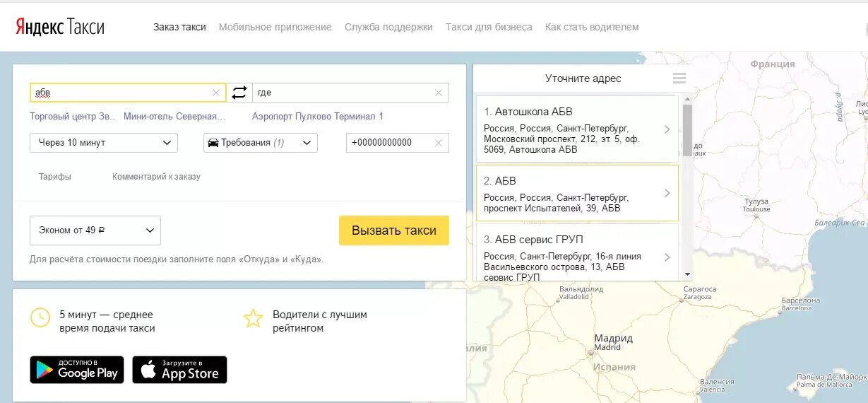868x403 pixels.
Task: Click the star icon near driver rating
Action: 253,318
